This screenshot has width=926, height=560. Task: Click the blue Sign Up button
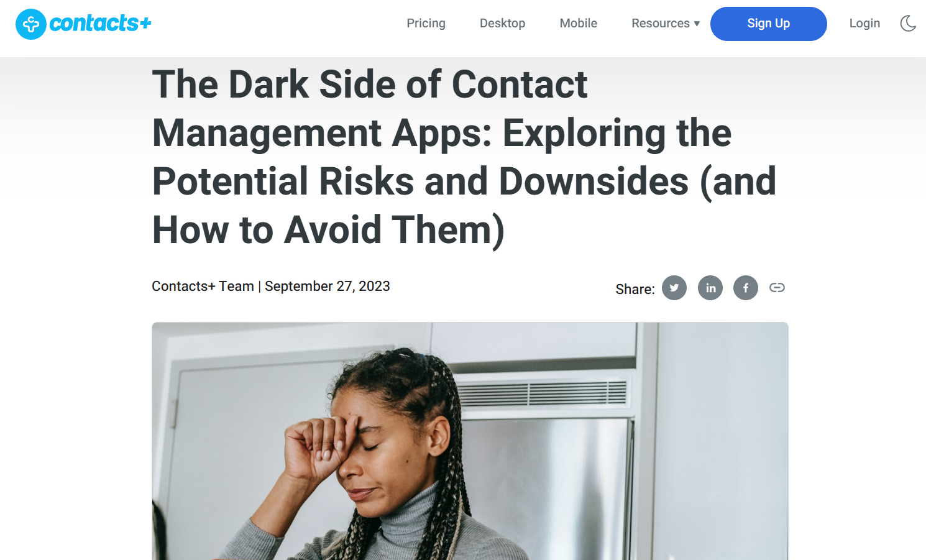pos(768,24)
